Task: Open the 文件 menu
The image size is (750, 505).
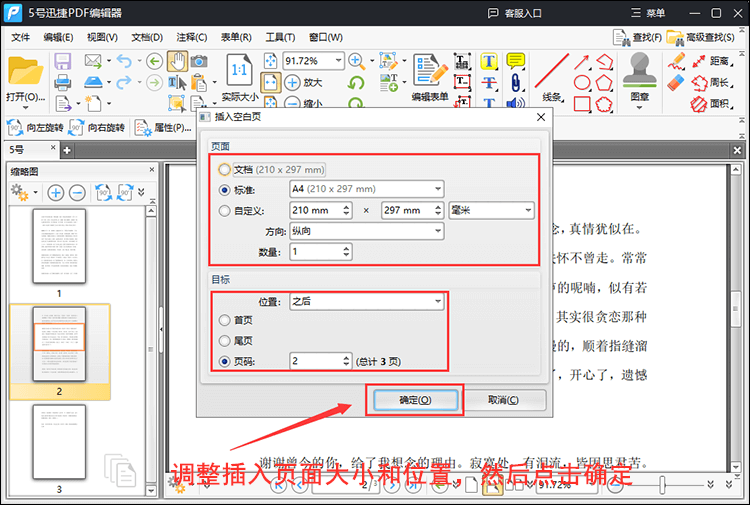Action: [x=21, y=37]
